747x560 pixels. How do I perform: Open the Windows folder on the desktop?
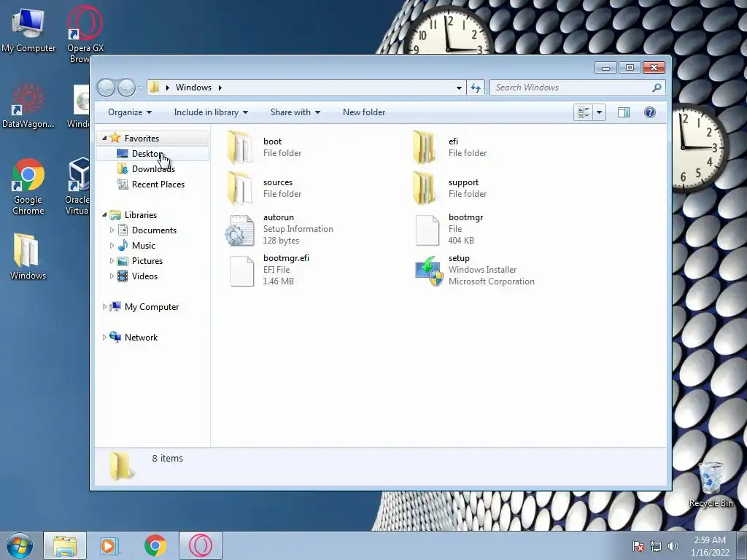click(28, 257)
